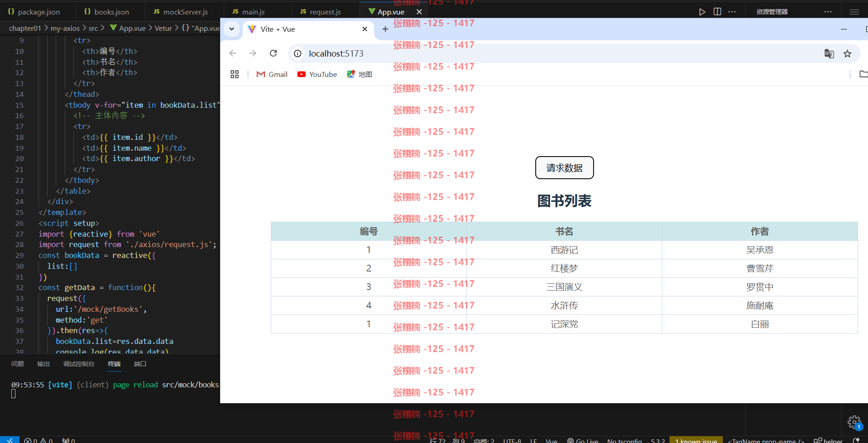Screen dimensions: 868x443
Task: Click the Vue language mode indicator
Action: click(551, 440)
